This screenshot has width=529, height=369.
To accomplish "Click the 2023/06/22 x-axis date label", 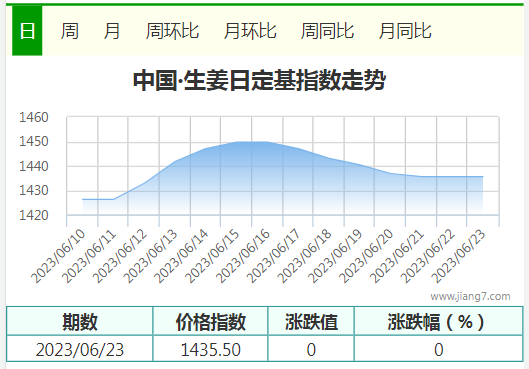I will [428, 256].
